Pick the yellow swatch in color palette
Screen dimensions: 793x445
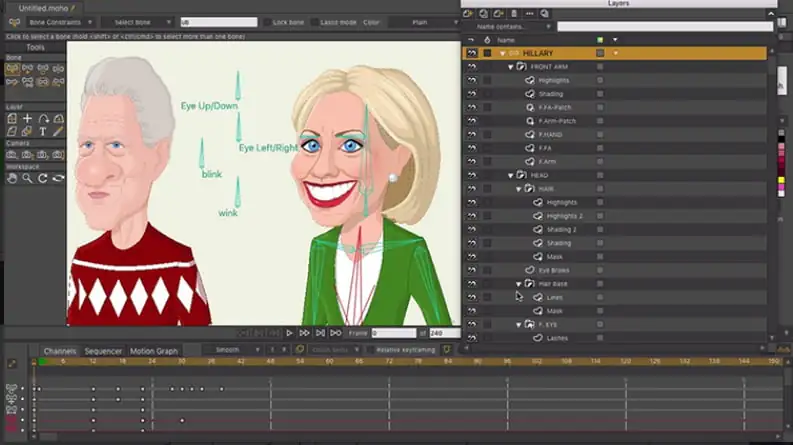click(x=782, y=180)
